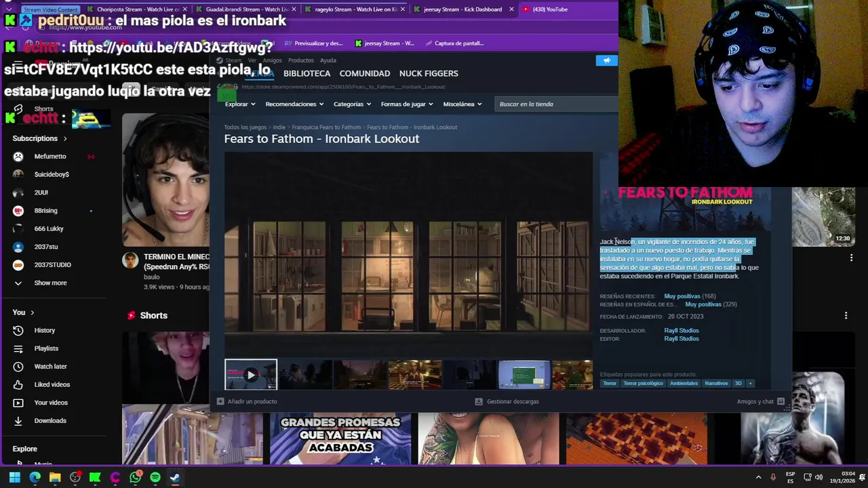Screen dimensions: 868x488
Task: Open the Amigos y chat friends icon
Action: click(x=781, y=401)
